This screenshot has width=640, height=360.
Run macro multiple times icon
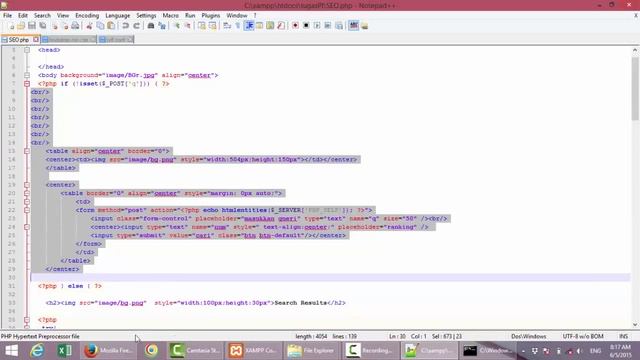pos(328,26)
